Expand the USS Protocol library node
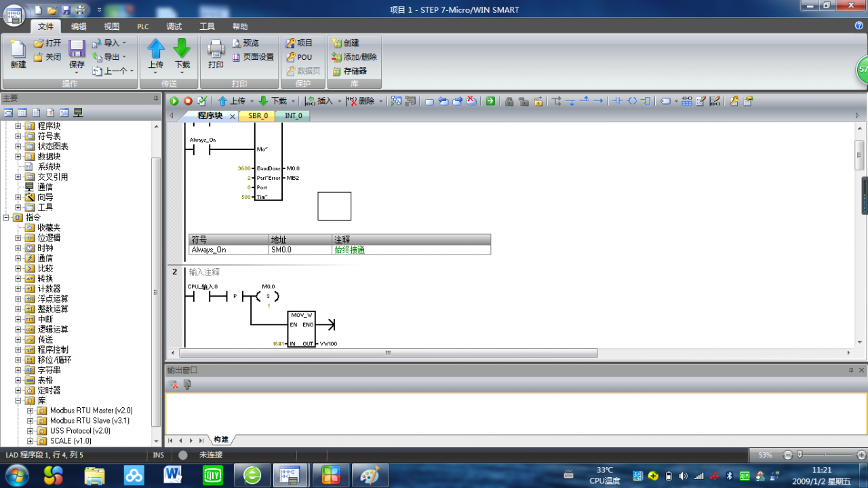Viewport: 868px width, 488px height. [x=31, y=431]
